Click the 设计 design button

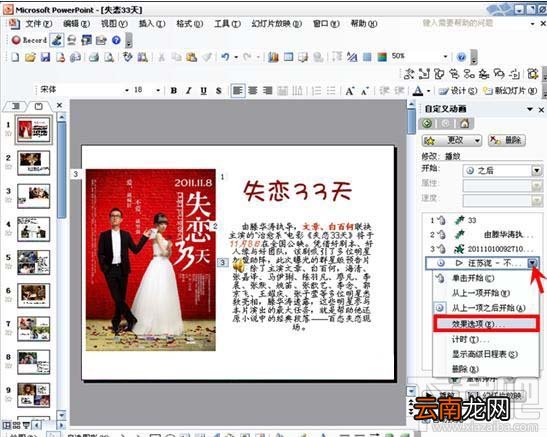tap(458, 91)
